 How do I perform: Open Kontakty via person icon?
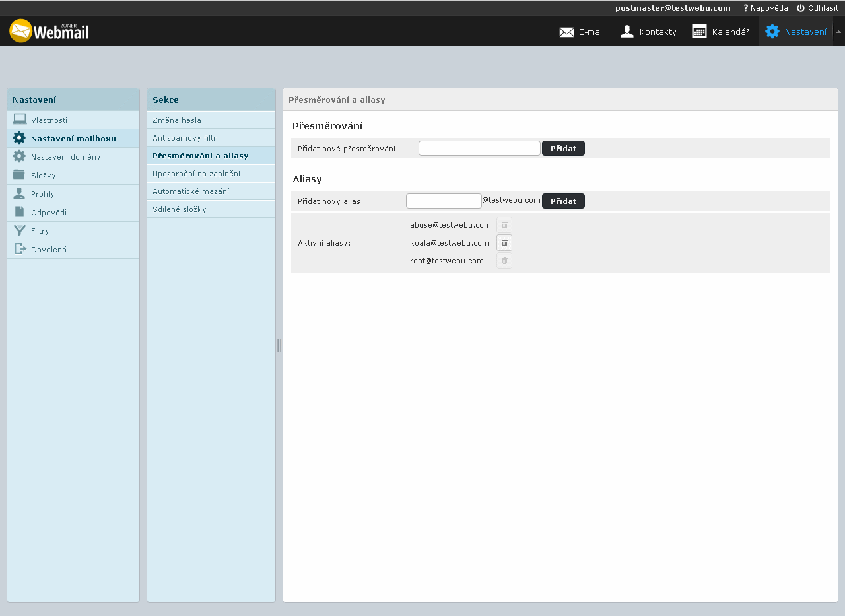[x=627, y=32]
